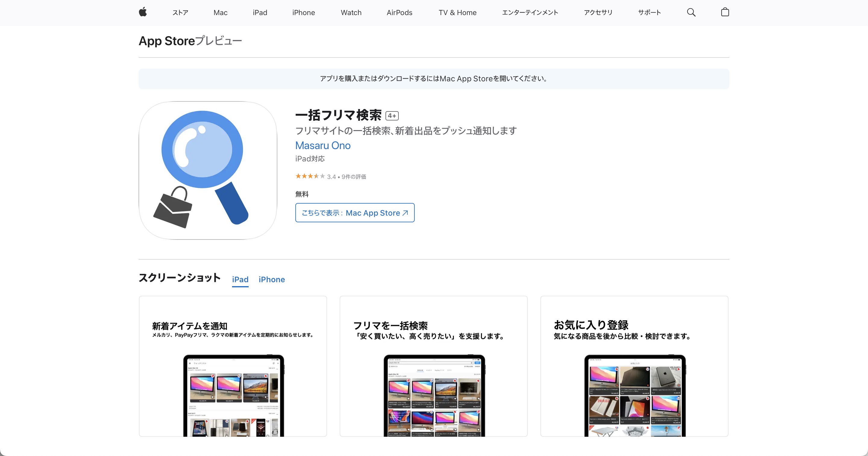Image resolution: width=868 pixels, height=456 pixels.
Task: Click the Apple logo icon
Action: click(x=143, y=12)
